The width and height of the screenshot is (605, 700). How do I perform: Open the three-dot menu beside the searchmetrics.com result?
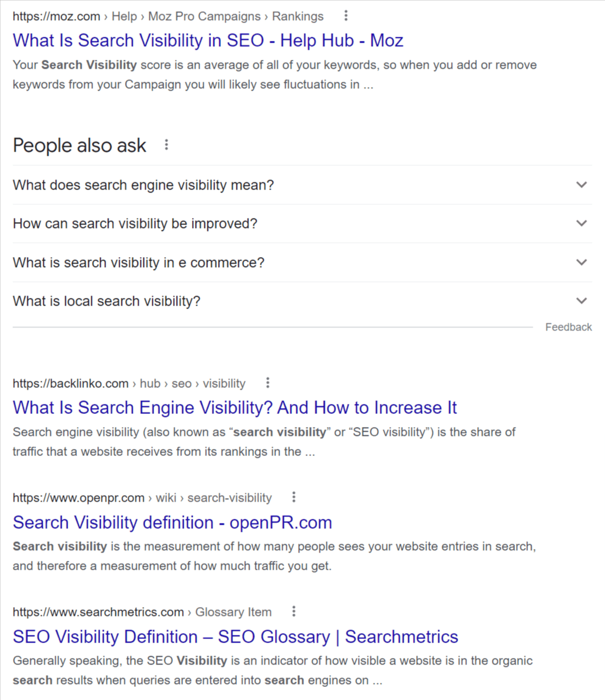point(294,611)
